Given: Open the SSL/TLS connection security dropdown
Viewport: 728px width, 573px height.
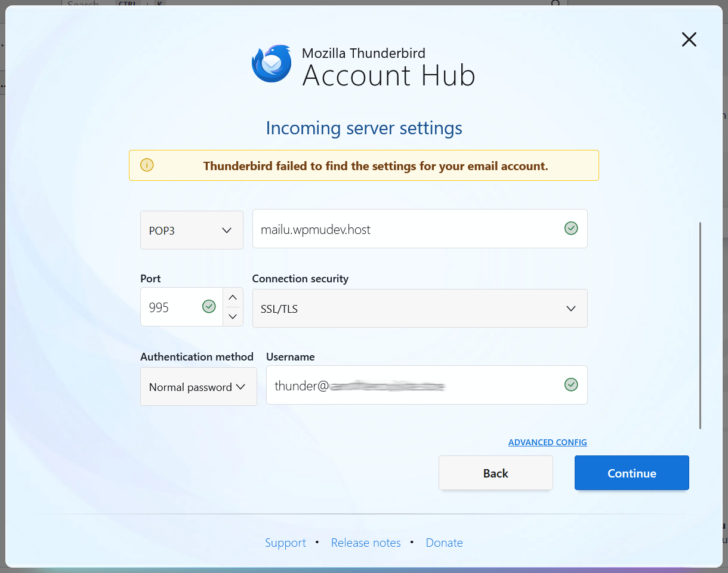Looking at the screenshot, I should pyautogui.click(x=420, y=309).
